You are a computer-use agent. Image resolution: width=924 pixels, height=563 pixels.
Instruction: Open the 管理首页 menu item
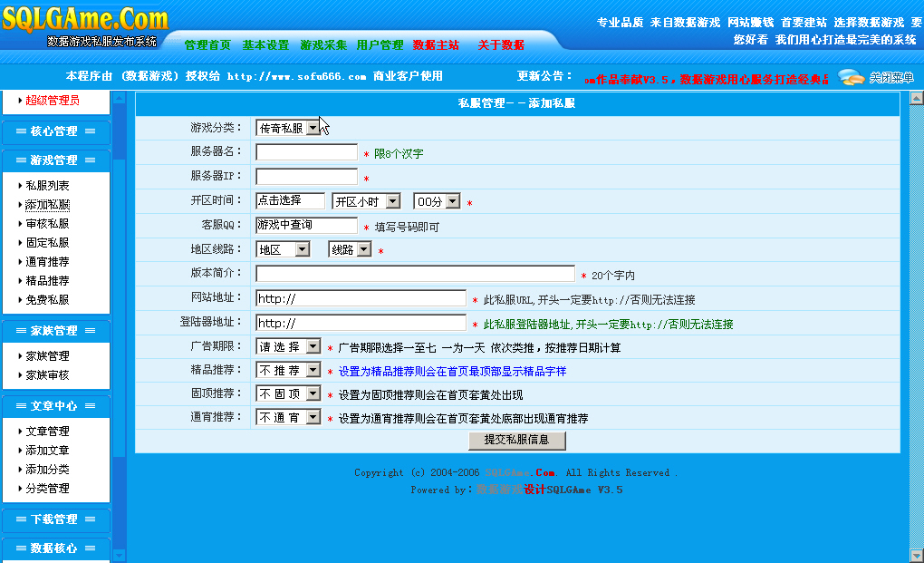point(207,45)
